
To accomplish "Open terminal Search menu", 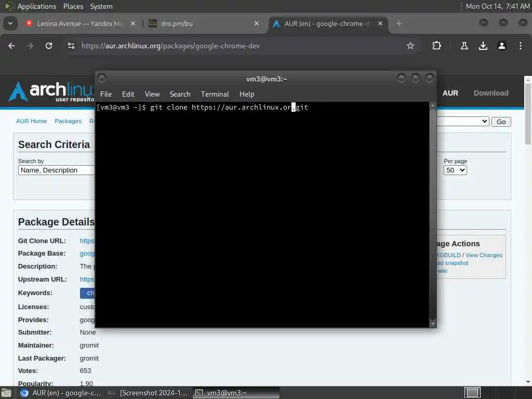I will (180, 95).
